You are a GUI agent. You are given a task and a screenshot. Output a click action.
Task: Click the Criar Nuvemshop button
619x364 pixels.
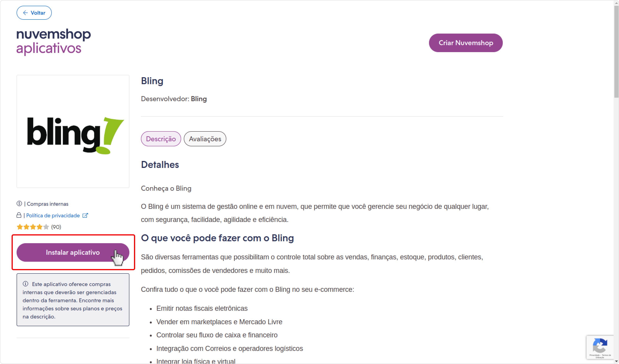pyautogui.click(x=466, y=43)
